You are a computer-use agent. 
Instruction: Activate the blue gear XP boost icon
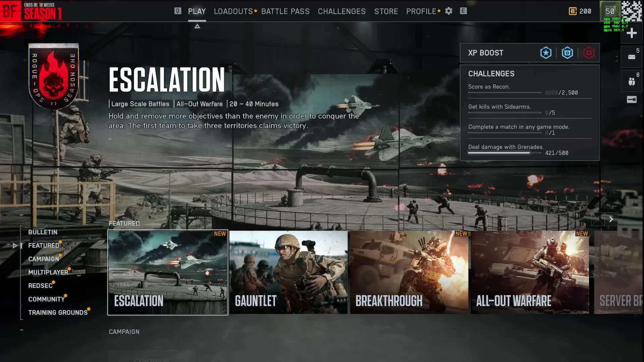567,53
